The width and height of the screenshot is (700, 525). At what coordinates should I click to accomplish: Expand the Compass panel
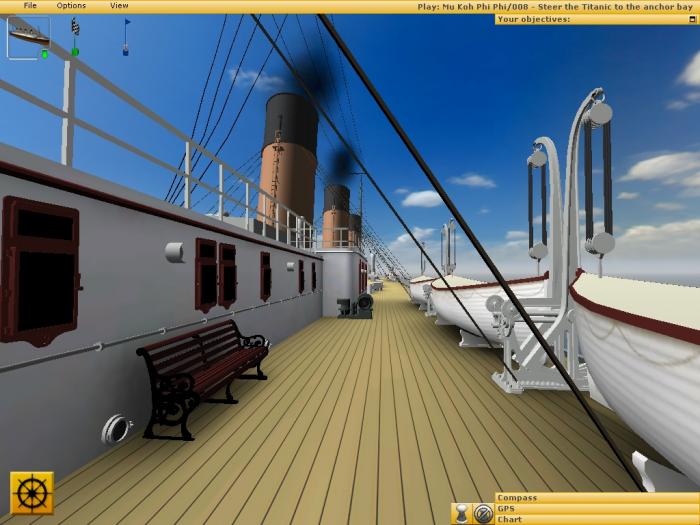coord(596,497)
